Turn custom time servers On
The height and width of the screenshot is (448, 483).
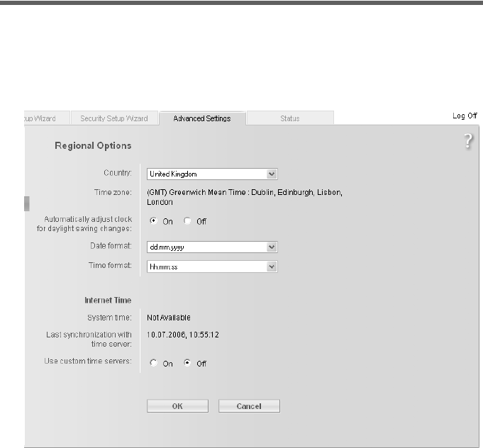(x=153, y=363)
